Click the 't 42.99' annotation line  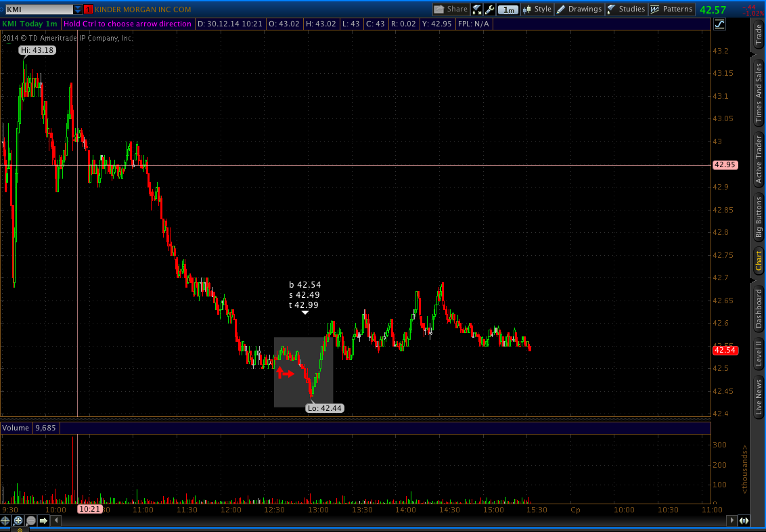[303, 305]
